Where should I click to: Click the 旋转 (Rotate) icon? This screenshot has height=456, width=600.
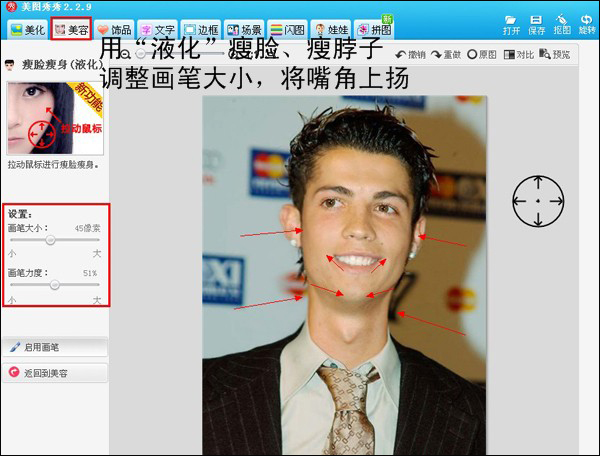click(x=586, y=24)
